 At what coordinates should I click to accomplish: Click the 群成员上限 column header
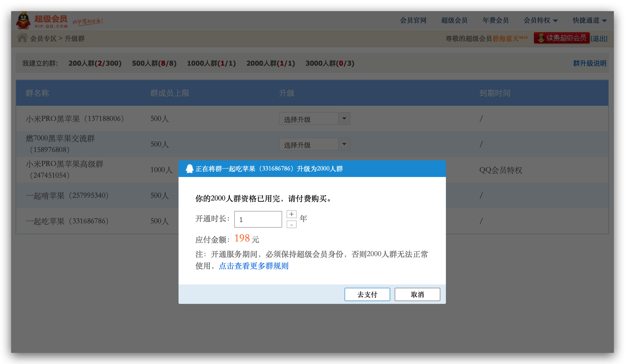click(170, 93)
